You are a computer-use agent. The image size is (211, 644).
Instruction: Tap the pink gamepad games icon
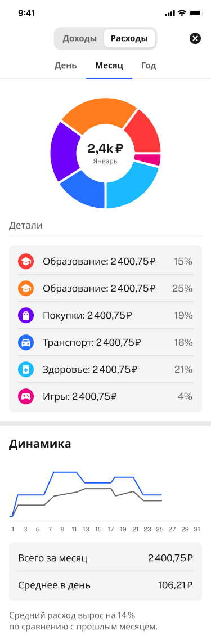point(25,397)
